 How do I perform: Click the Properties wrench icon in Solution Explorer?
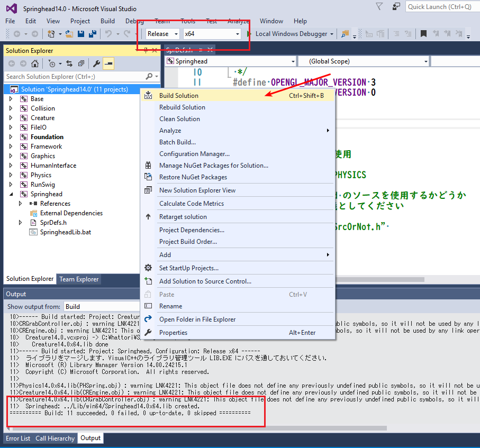point(96,63)
